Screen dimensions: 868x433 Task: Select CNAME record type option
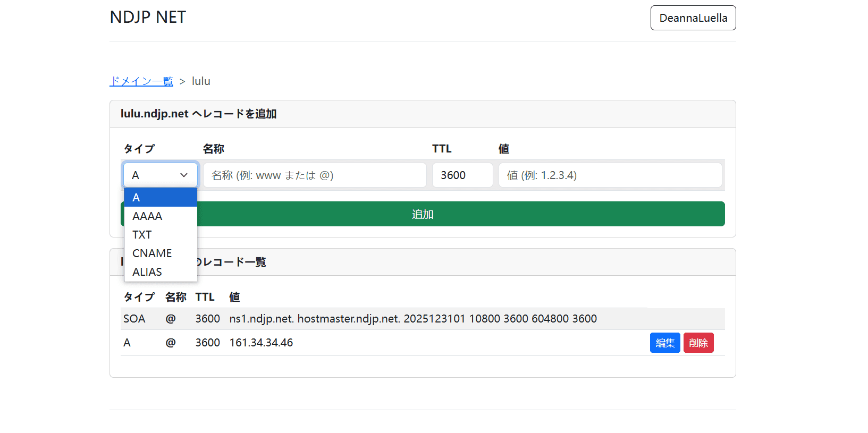click(x=159, y=253)
